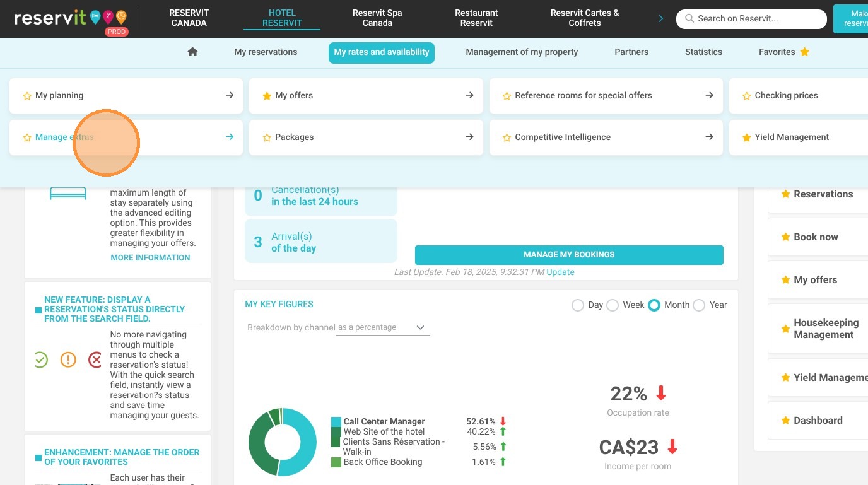Click the arrow on Competitive Intelligence card
The width and height of the screenshot is (868, 485).
709,137
